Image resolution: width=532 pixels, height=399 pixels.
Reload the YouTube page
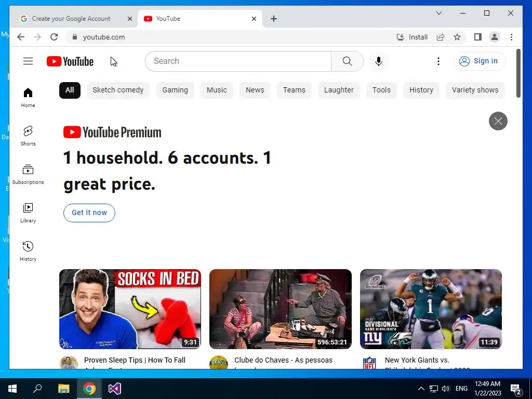point(54,37)
